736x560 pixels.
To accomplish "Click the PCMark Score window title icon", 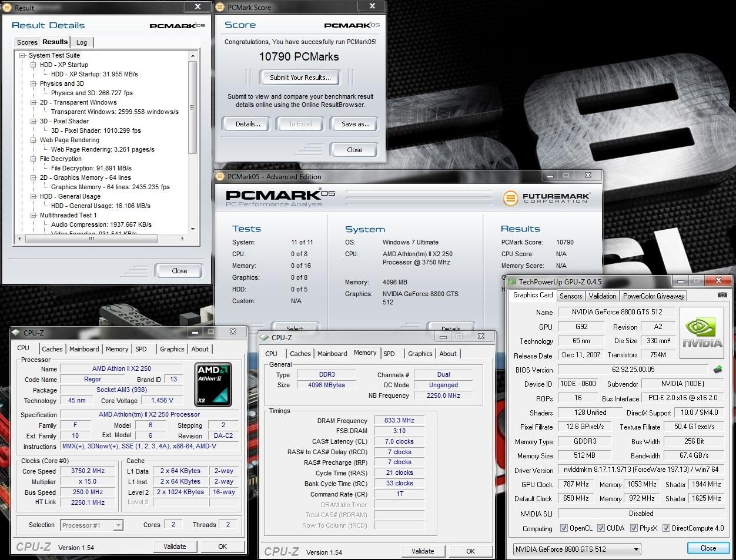I will click(x=220, y=7).
